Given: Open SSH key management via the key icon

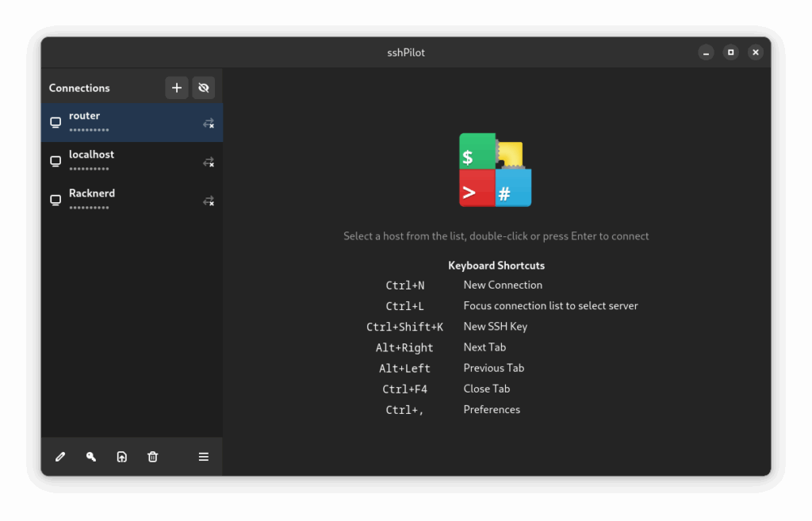Looking at the screenshot, I should [91, 457].
